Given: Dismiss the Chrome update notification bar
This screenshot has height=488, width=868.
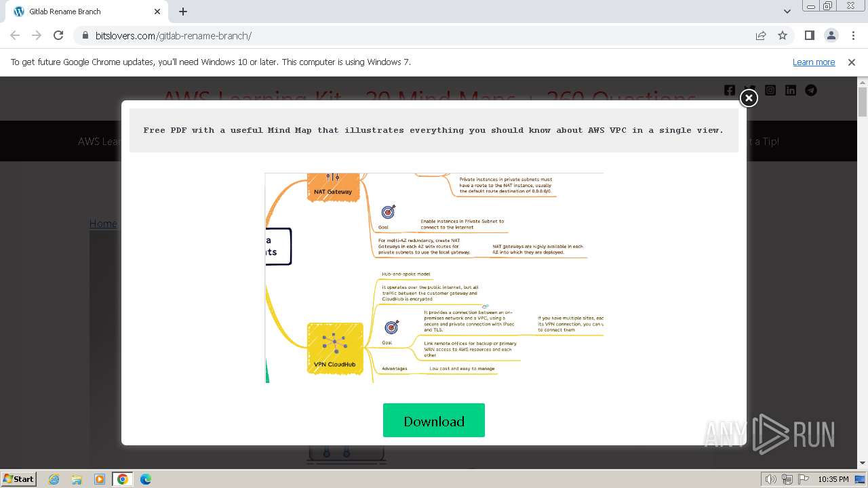Looking at the screenshot, I should (852, 62).
